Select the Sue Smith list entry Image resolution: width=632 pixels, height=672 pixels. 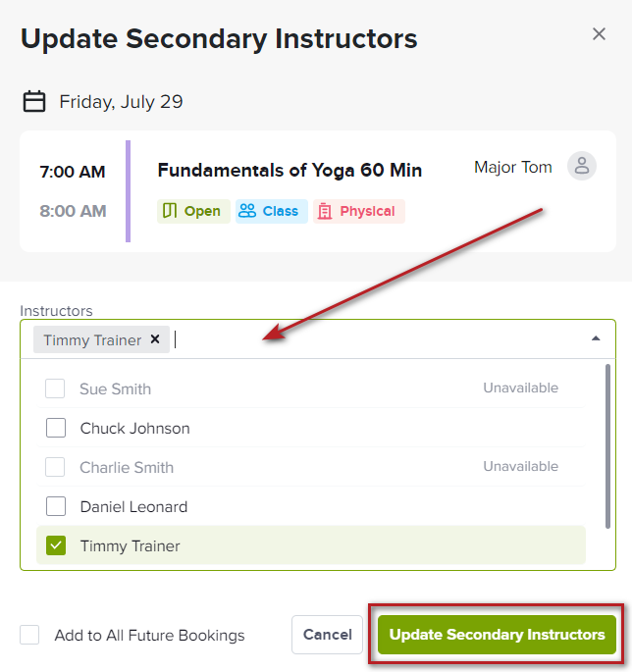tap(311, 388)
